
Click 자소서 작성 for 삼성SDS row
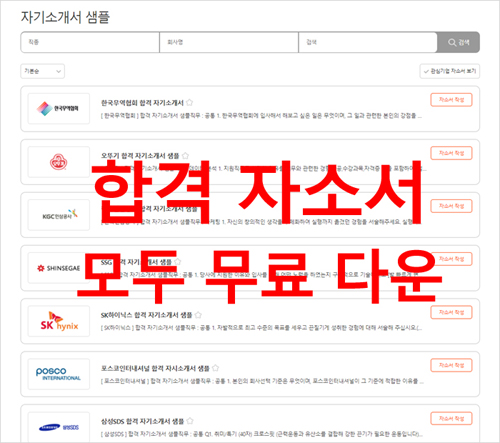(x=451, y=418)
